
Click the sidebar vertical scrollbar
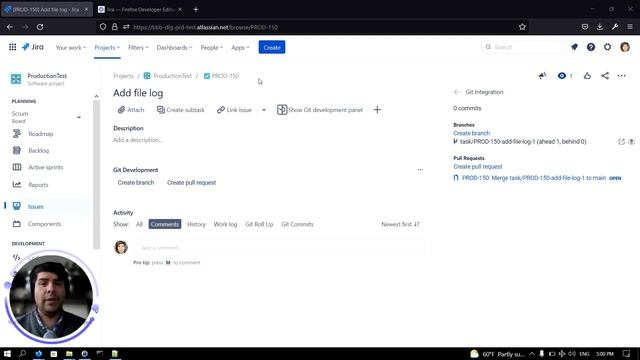(96, 174)
